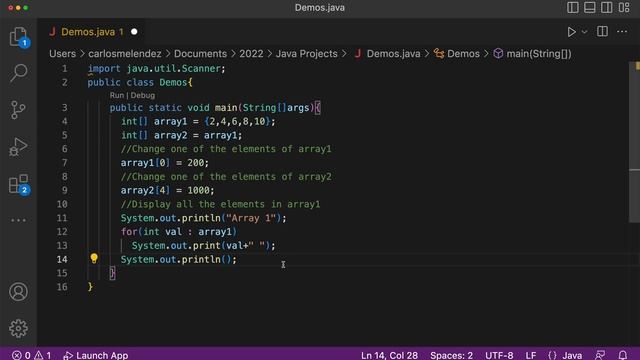Change end of line sequence LF
640x360 pixels.
coord(531,355)
